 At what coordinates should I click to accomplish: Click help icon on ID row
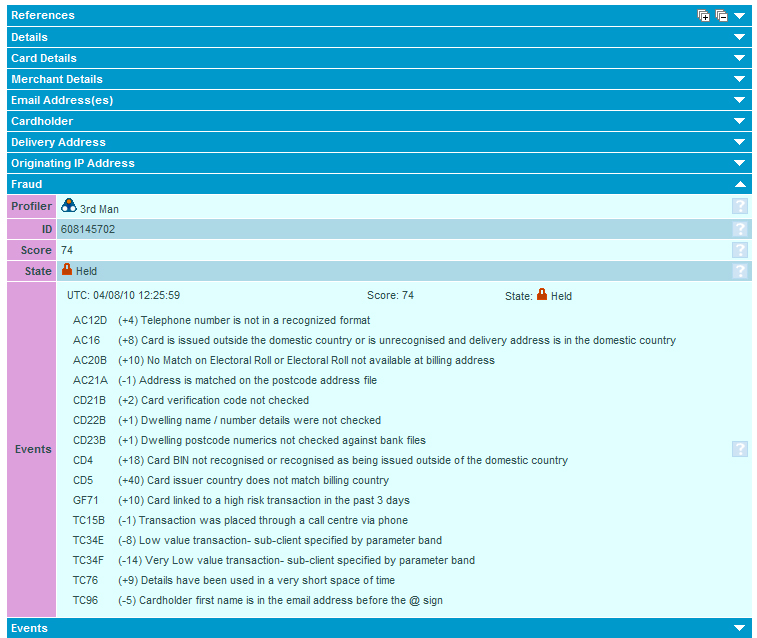click(x=740, y=229)
